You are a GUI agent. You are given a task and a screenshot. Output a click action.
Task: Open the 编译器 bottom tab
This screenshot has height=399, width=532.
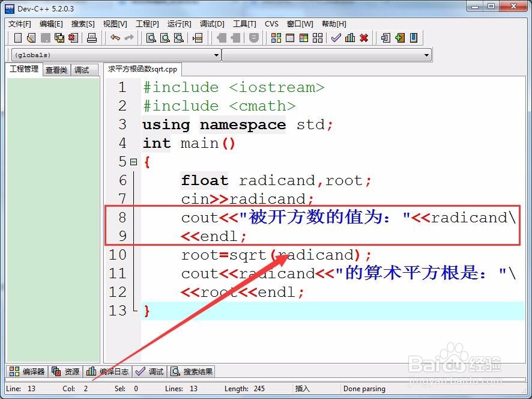(27, 371)
